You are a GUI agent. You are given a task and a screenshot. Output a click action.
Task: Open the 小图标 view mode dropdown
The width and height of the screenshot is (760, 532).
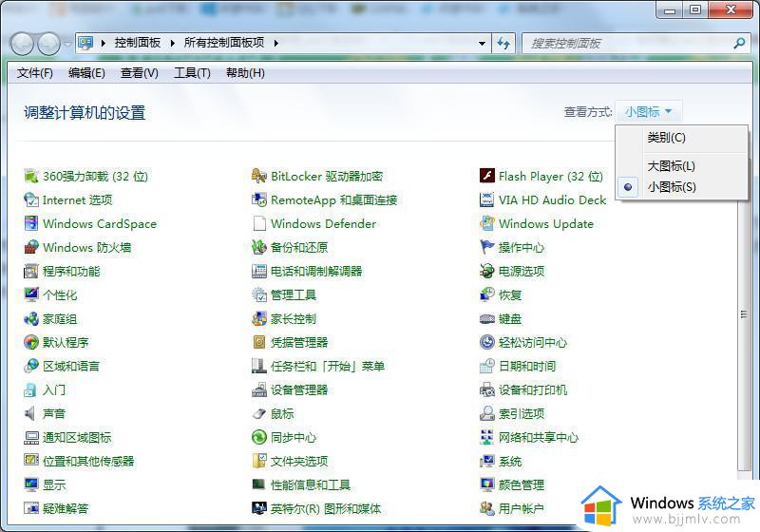tap(648, 112)
